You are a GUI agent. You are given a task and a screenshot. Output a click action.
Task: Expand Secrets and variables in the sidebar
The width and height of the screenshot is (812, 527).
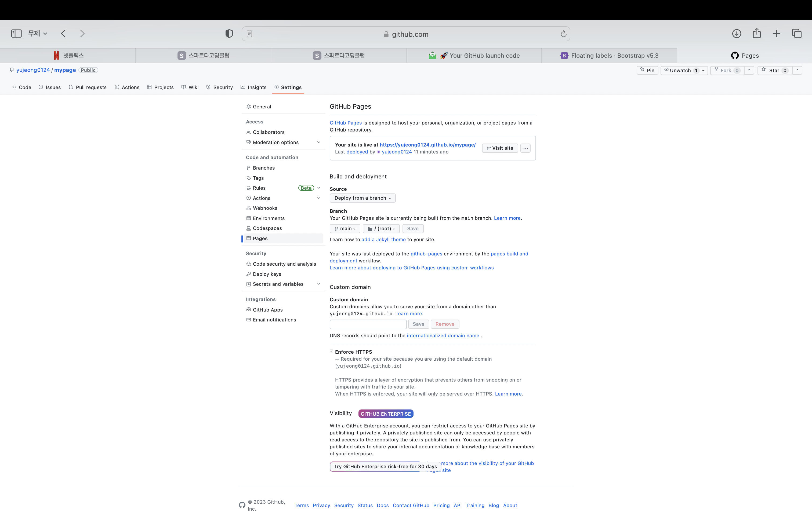[x=319, y=284]
